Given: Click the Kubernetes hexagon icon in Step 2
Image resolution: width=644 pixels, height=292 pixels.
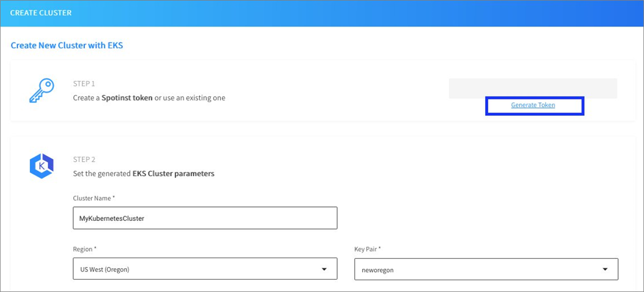Looking at the screenshot, I should pos(41,166).
